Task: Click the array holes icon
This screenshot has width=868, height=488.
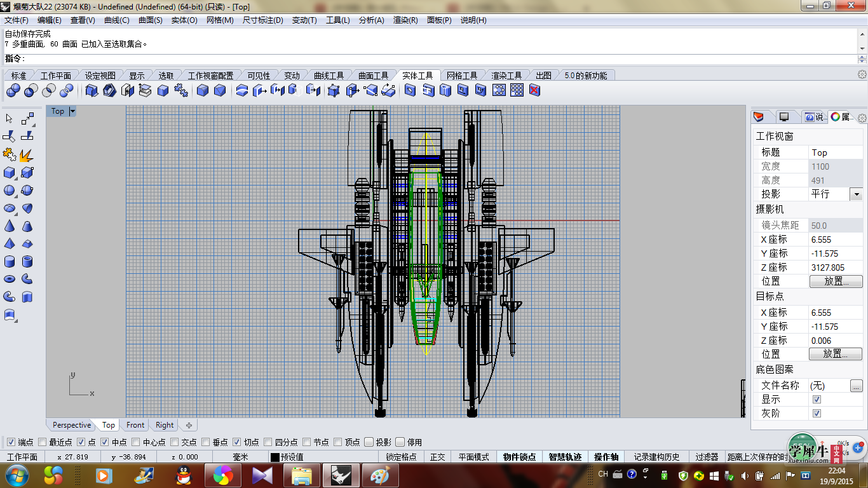Action: [517, 90]
